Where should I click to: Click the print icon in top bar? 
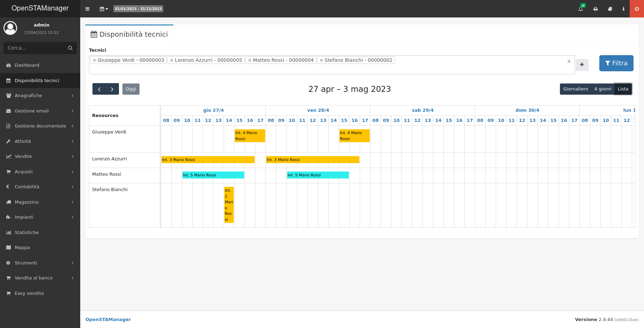(x=596, y=9)
